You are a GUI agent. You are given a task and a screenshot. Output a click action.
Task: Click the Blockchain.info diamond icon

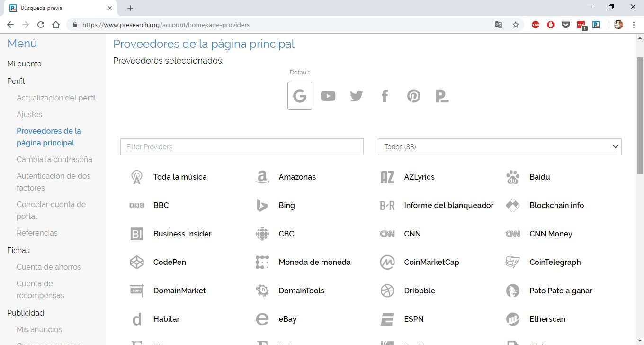513,205
